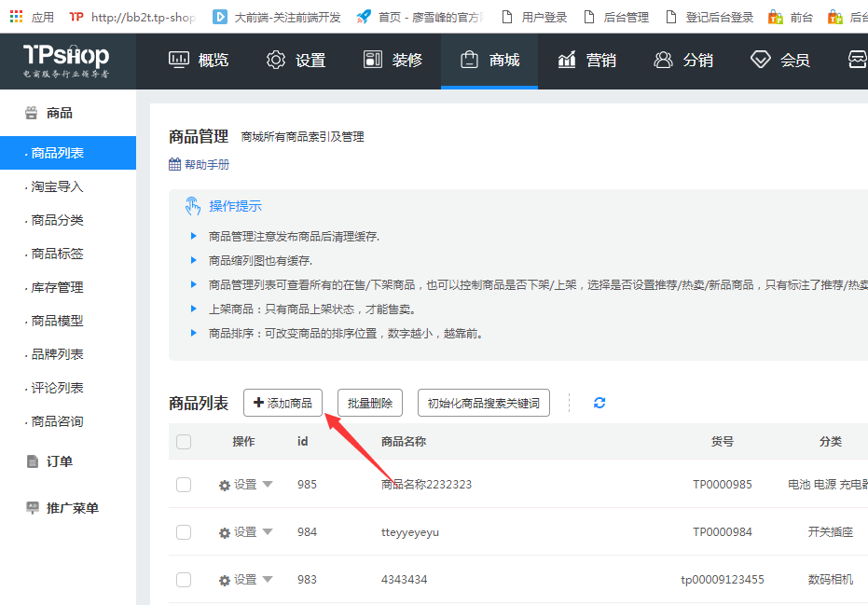The width and height of the screenshot is (868, 605).
Task: Check the select-all checkbox in table header
Action: [183, 442]
